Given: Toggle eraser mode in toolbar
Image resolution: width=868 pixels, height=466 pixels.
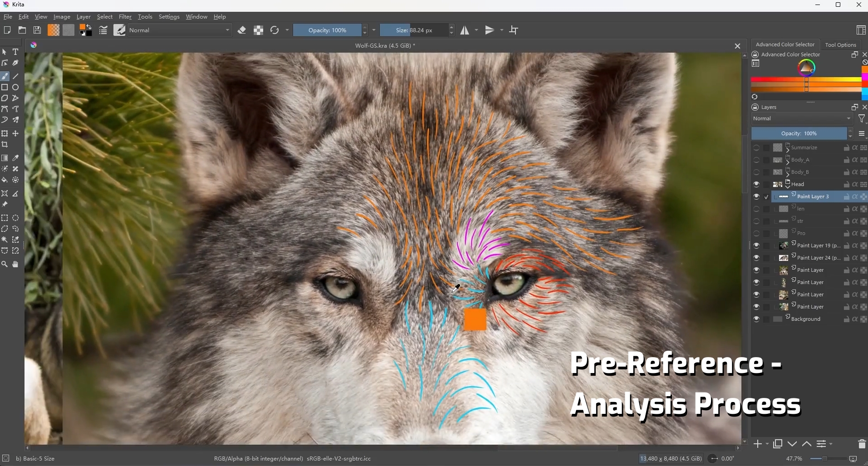Looking at the screenshot, I should coord(242,30).
